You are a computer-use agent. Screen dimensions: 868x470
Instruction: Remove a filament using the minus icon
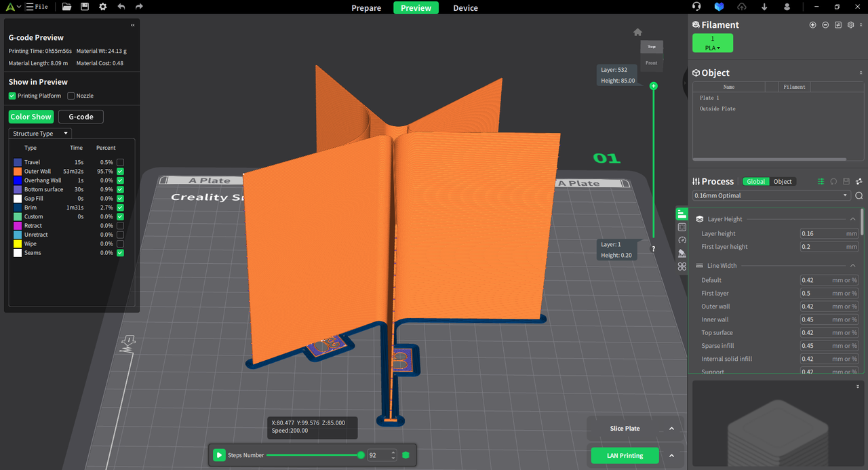(825, 24)
